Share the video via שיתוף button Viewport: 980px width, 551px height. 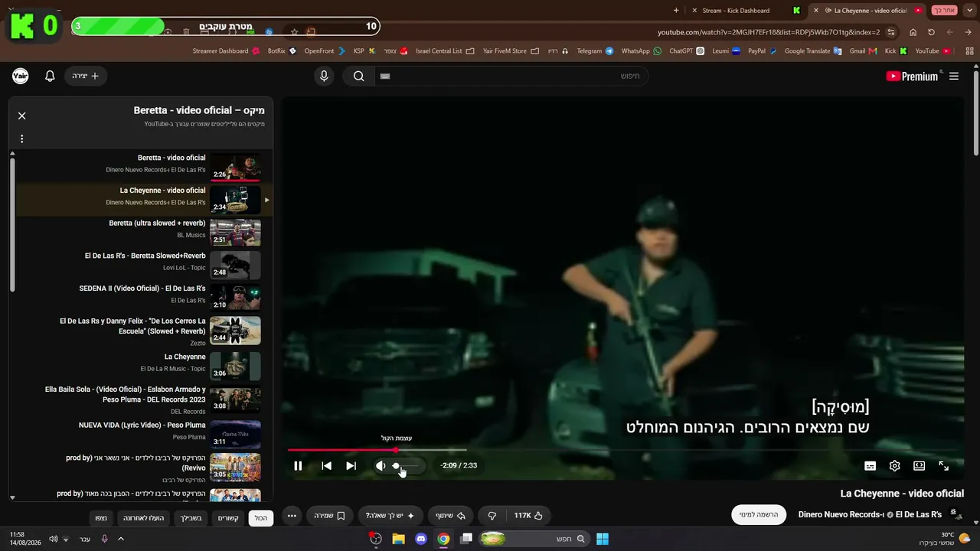pos(451,516)
